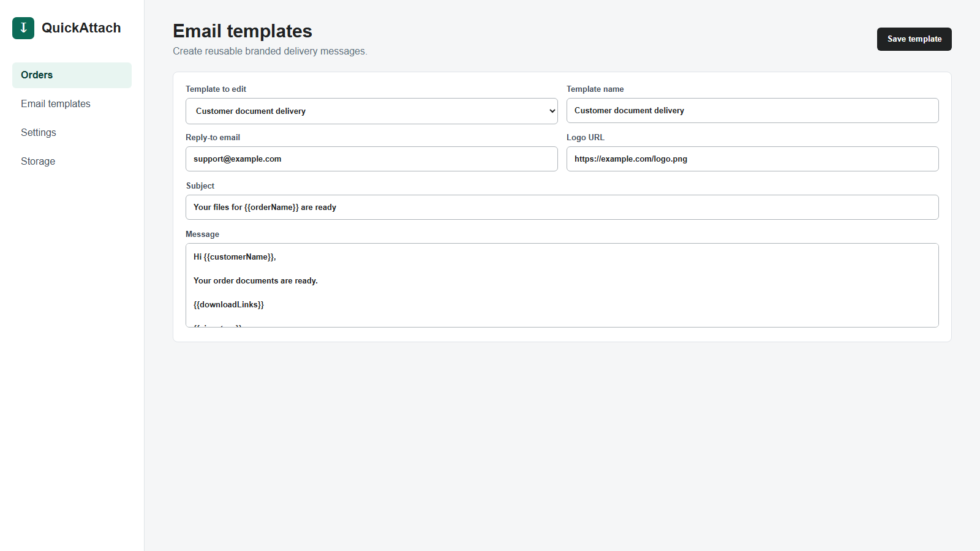Click the Message field label
The image size is (980, 551).
pyautogui.click(x=202, y=234)
